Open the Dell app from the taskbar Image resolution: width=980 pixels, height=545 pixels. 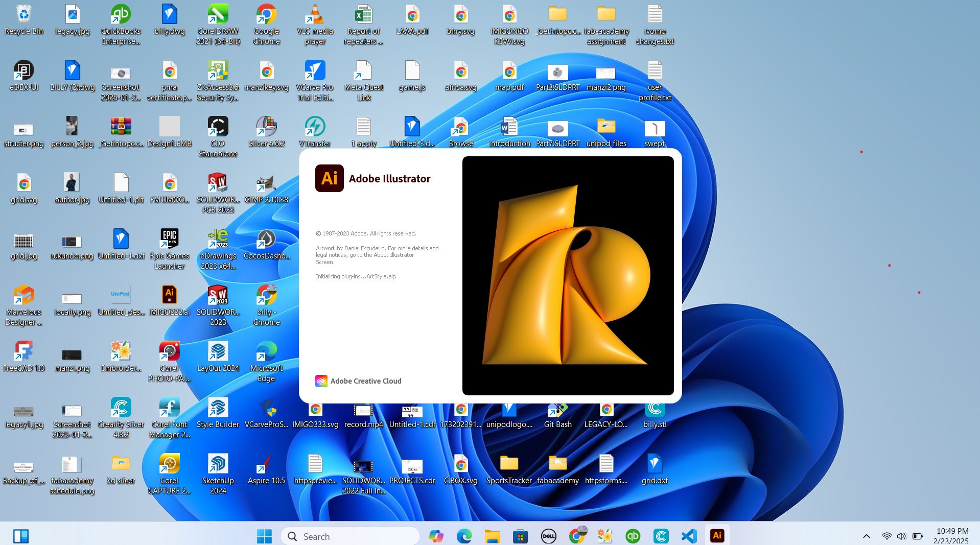coord(548,536)
